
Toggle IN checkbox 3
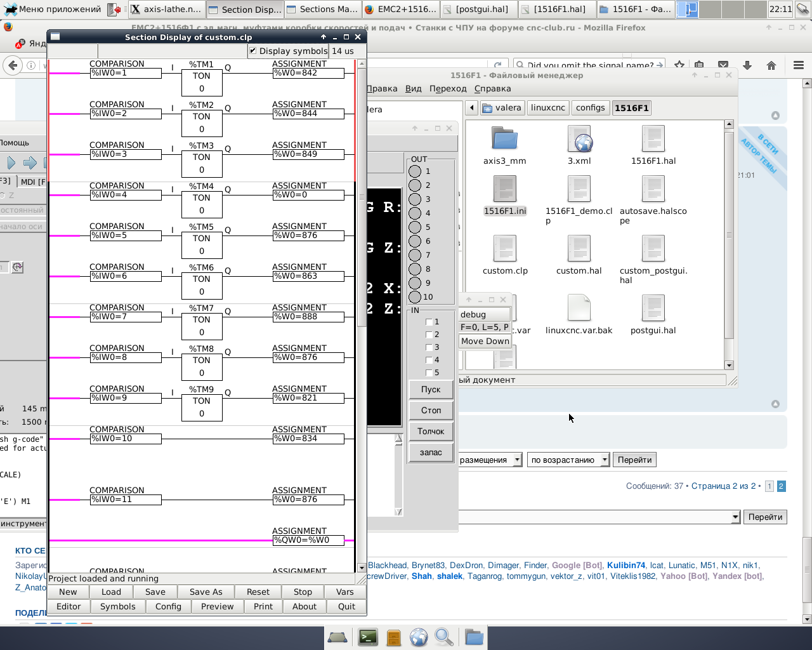click(429, 347)
